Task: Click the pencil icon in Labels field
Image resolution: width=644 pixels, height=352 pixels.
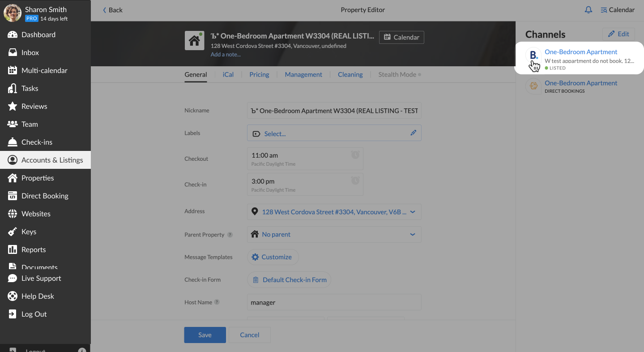Action: (x=413, y=133)
